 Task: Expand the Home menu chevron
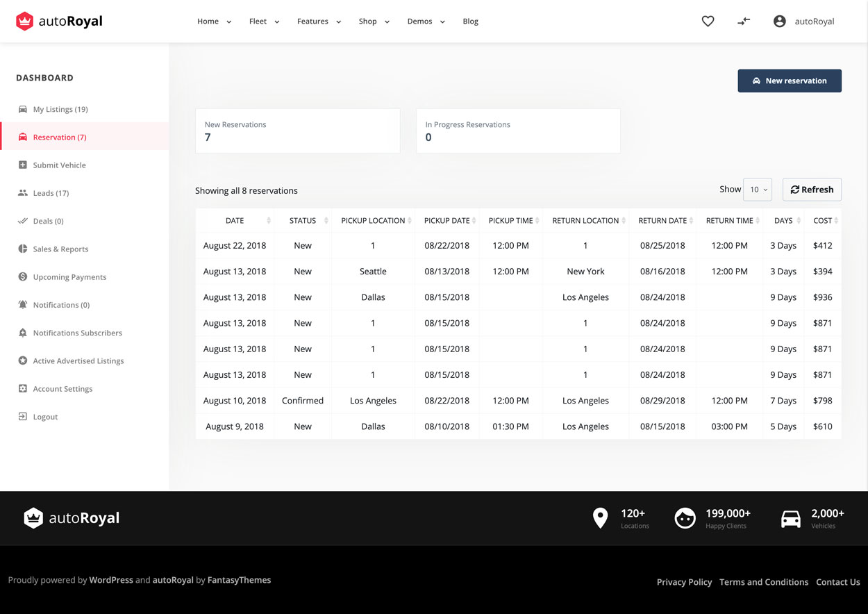[229, 22]
